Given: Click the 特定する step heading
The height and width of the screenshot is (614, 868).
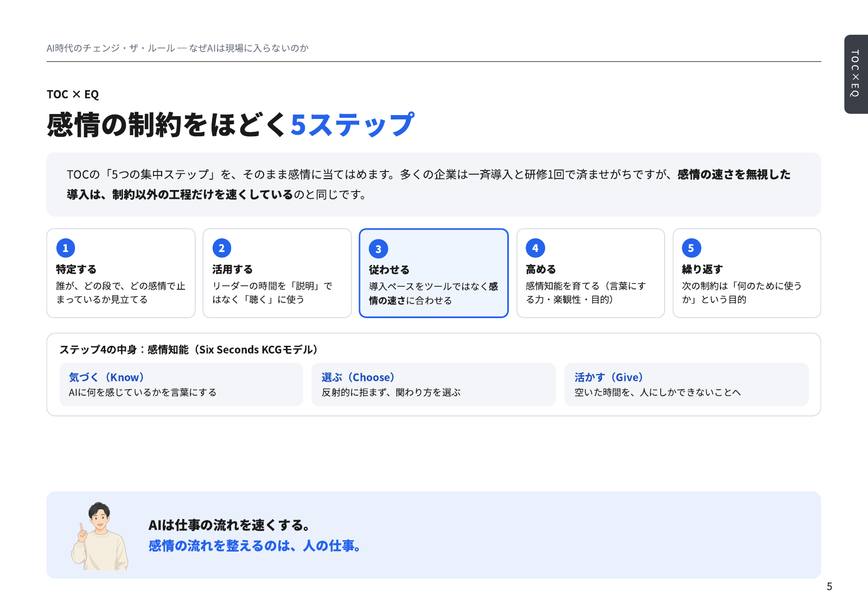Looking at the screenshot, I should tap(76, 269).
